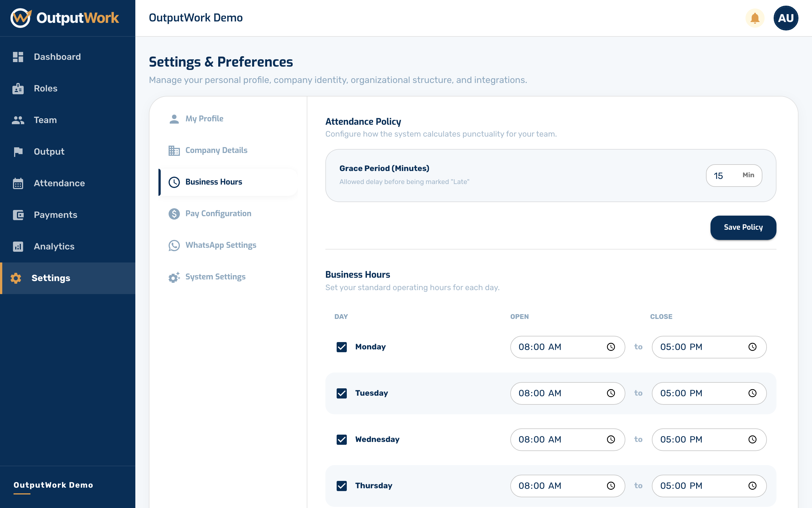Click the Monday day label

(x=370, y=347)
